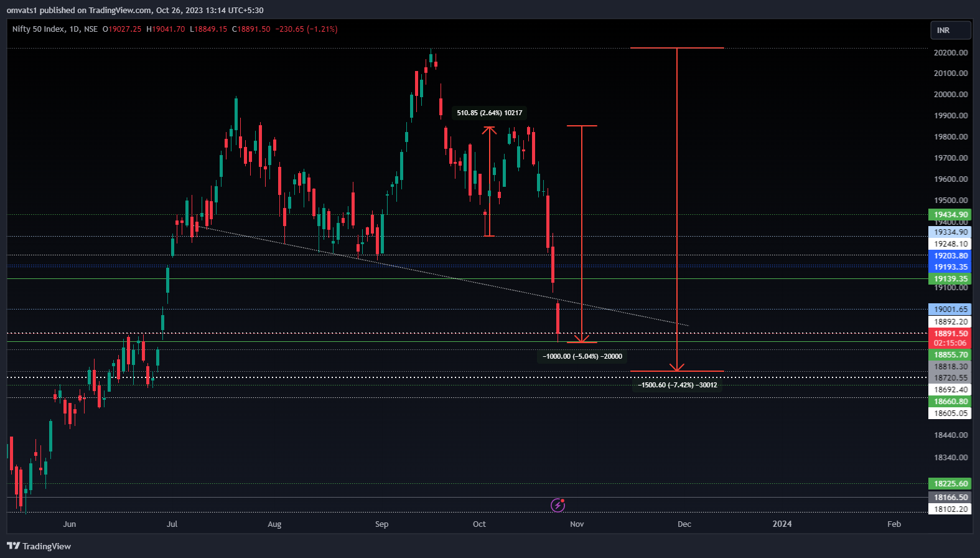Viewport: 980px width, 558px height.
Task: Click Aug on the time axis
Action: [x=274, y=524]
